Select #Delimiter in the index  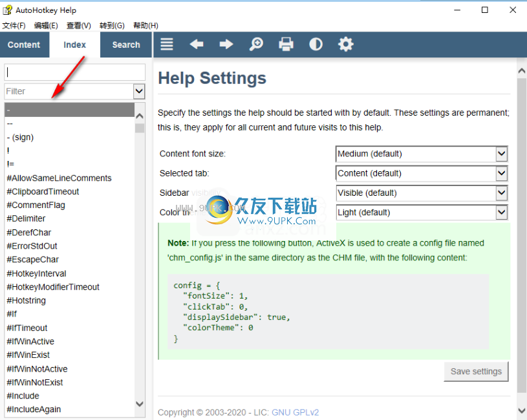tap(70, 218)
